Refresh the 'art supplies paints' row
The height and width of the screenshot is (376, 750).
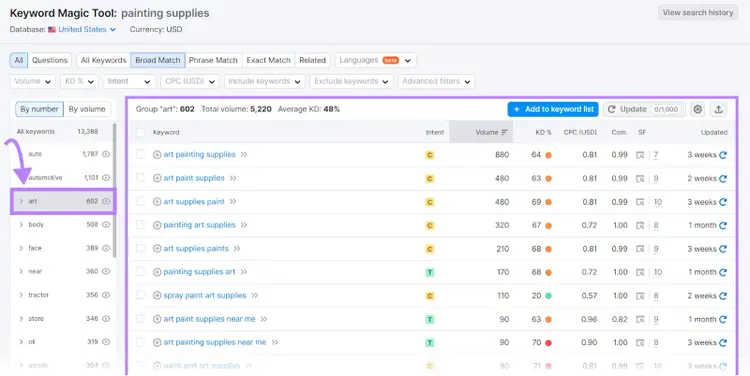click(723, 249)
